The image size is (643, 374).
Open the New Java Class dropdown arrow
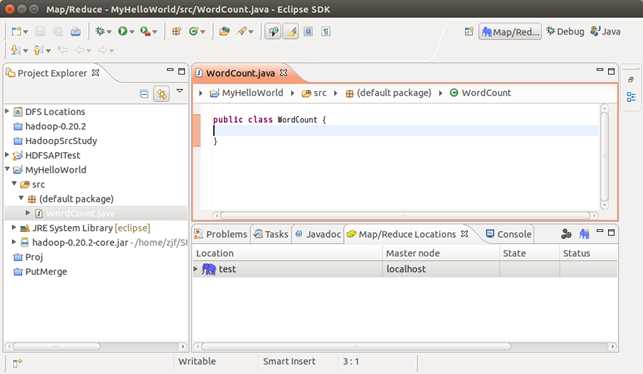point(203,32)
